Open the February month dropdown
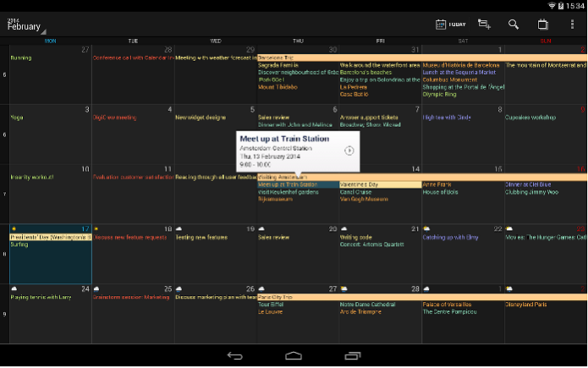The image size is (588, 368). (26, 25)
